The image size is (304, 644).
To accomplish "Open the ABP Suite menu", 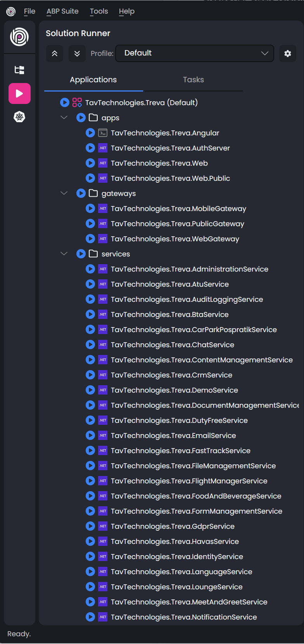I will coord(62,11).
